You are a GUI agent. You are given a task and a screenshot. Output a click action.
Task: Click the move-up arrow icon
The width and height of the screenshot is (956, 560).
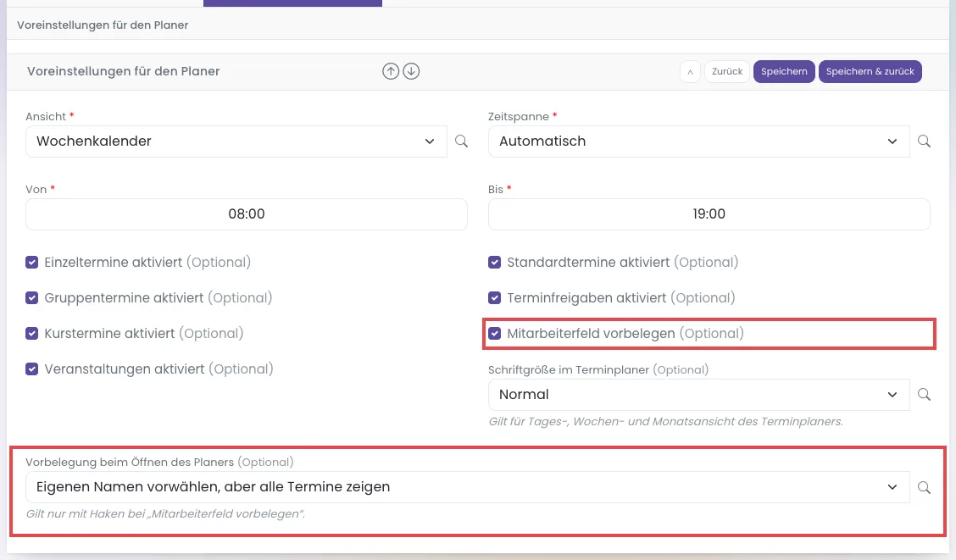coord(391,71)
